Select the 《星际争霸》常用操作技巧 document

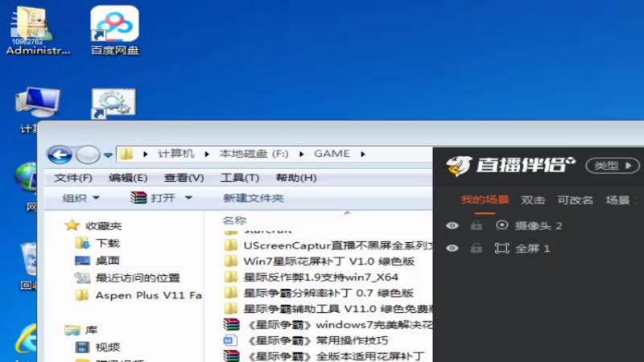306,340
